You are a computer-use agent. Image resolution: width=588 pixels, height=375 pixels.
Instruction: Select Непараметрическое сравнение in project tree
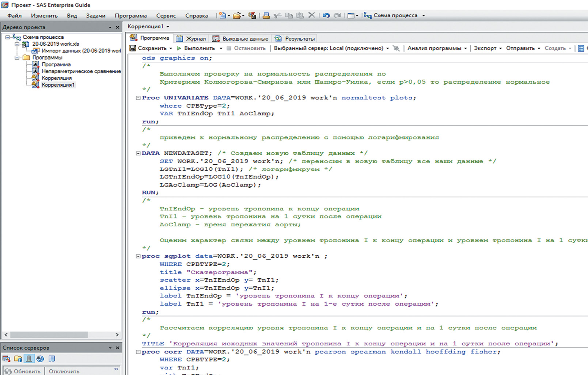tap(81, 71)
